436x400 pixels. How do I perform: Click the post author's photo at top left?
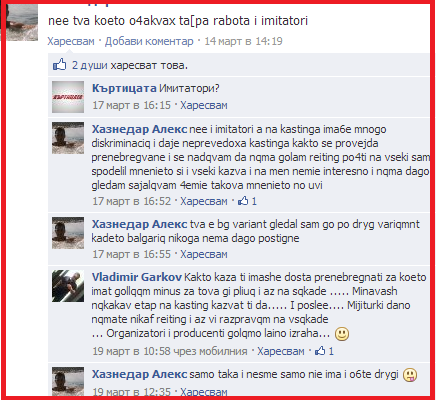pyautogui.click(x=22, y=23)
